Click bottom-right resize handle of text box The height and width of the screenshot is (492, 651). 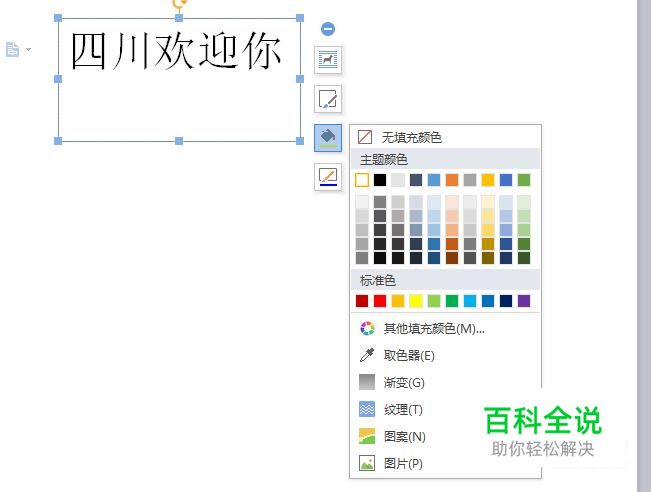click(300, 141)
